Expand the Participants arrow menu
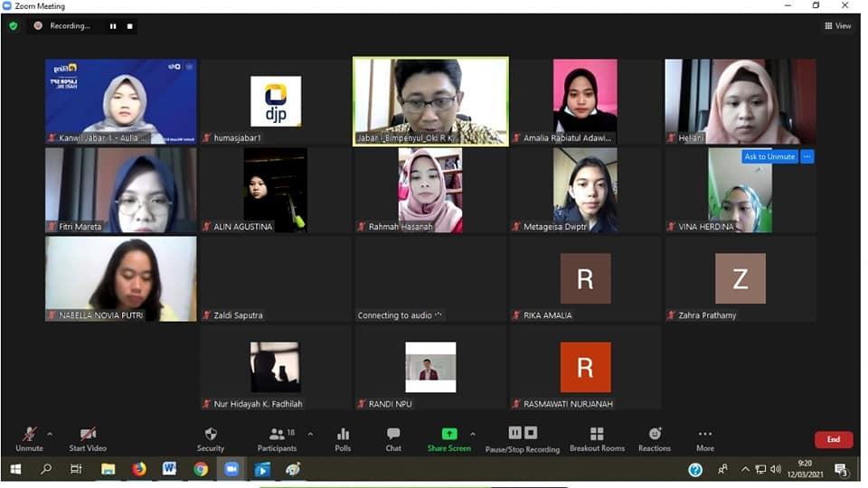 (310, 434)
